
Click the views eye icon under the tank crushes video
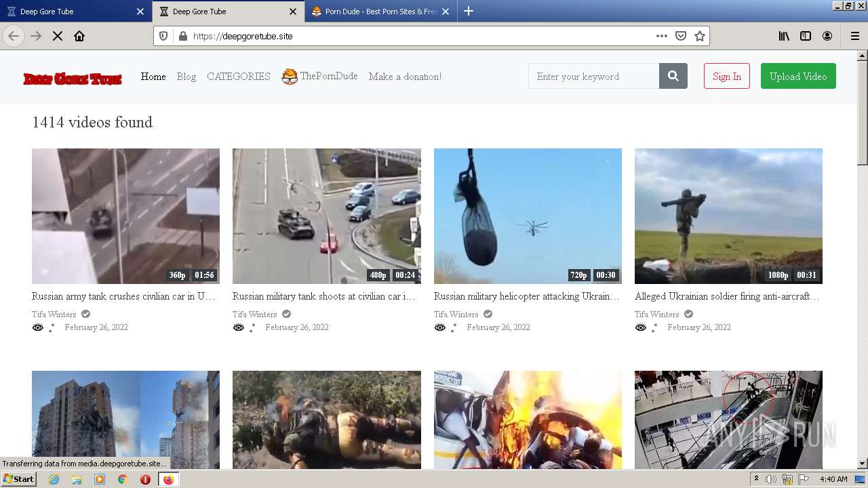[x=37, y=327]
